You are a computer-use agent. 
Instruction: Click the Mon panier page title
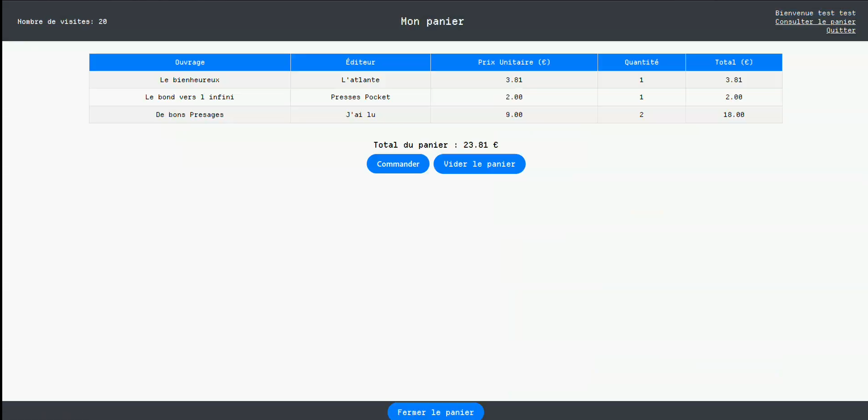pyautogui.click(x=432, y=22)
